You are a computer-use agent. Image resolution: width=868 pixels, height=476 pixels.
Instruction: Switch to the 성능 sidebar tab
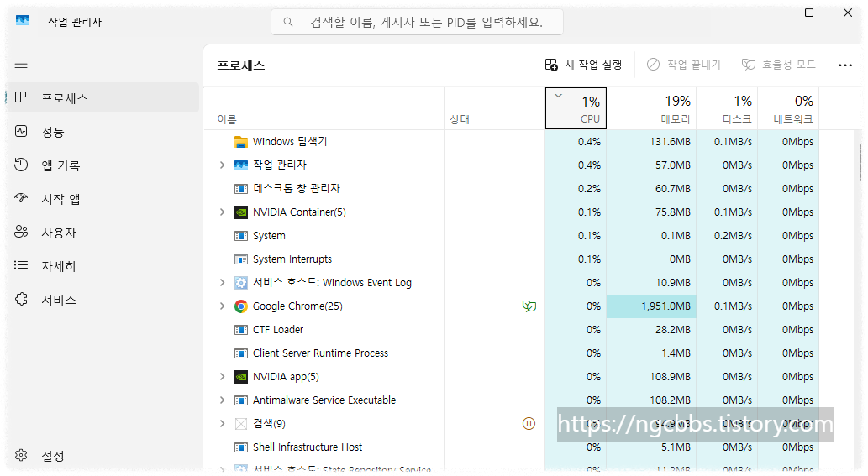point(103,132)
